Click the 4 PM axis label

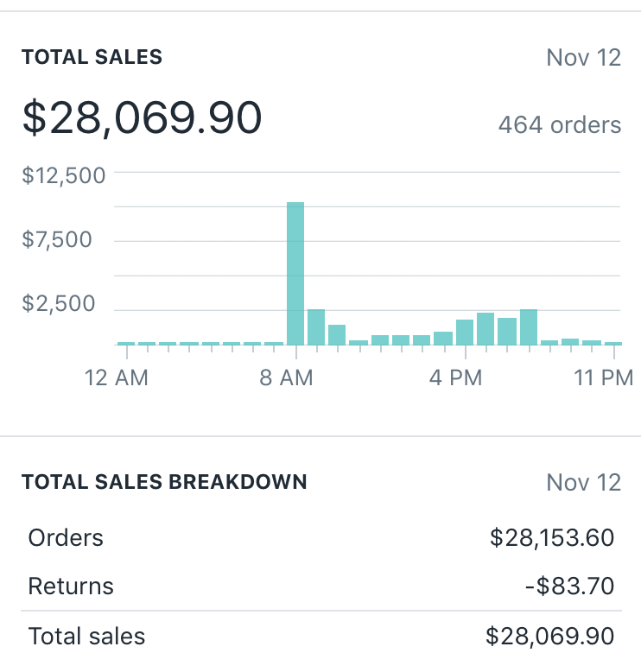pos(456,377)
